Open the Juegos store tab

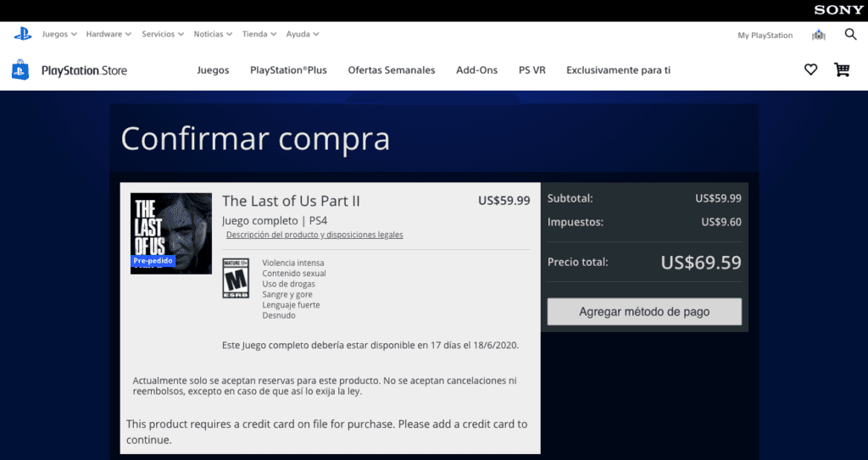click(213, 70)
